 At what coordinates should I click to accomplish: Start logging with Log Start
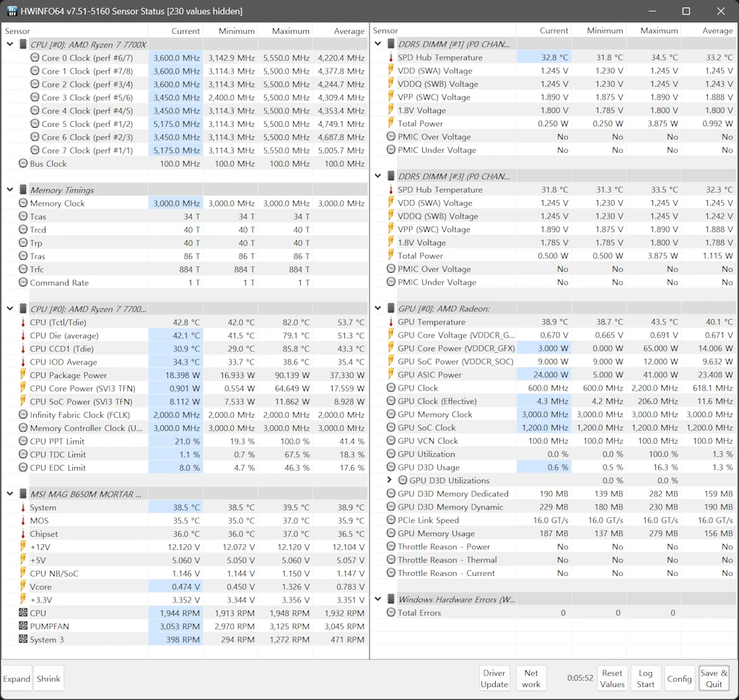pyautogui.click(x=646, y=678)
